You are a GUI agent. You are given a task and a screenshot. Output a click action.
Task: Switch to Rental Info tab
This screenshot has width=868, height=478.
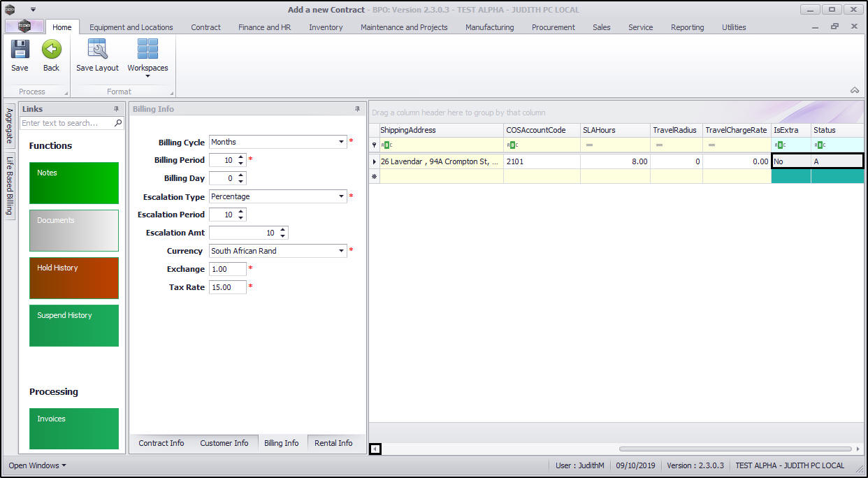[333, 443]
